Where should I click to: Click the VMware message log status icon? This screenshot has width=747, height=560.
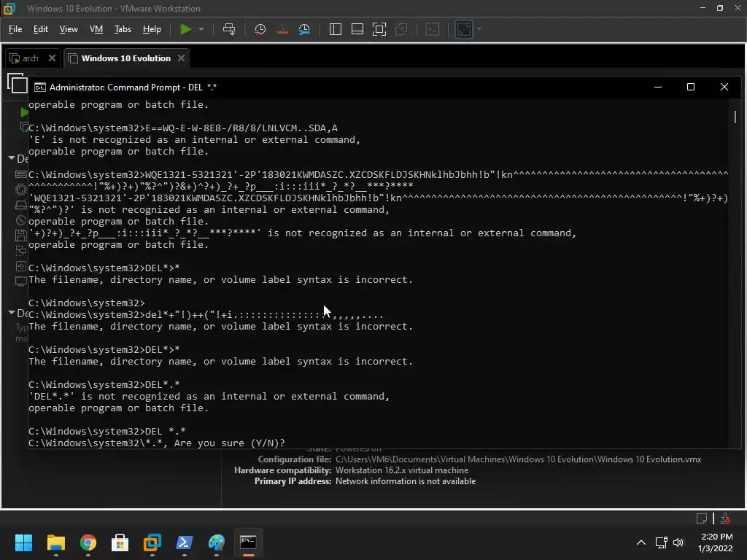(702, 518)
